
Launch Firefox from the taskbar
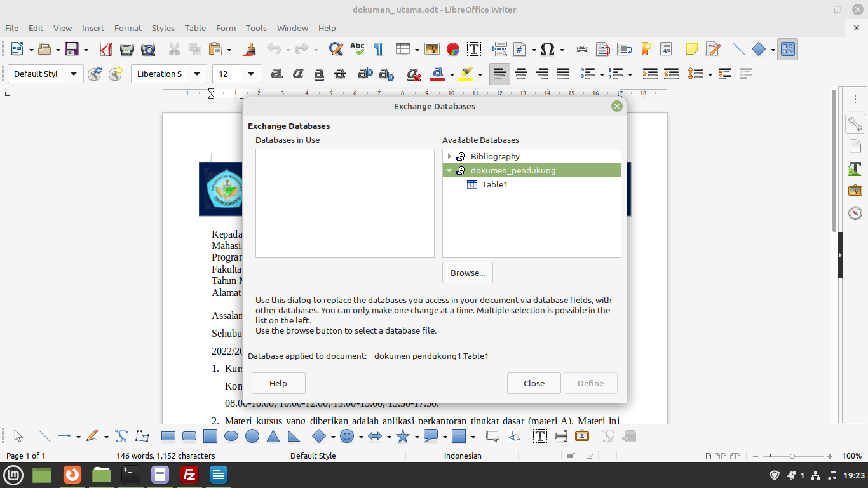(x=72, y=475)
